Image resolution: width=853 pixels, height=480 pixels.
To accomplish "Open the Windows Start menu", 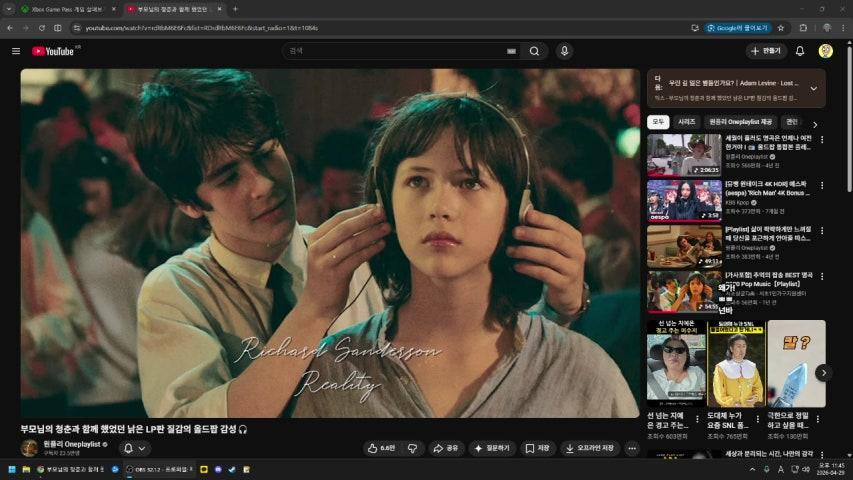I will [13, 469].
